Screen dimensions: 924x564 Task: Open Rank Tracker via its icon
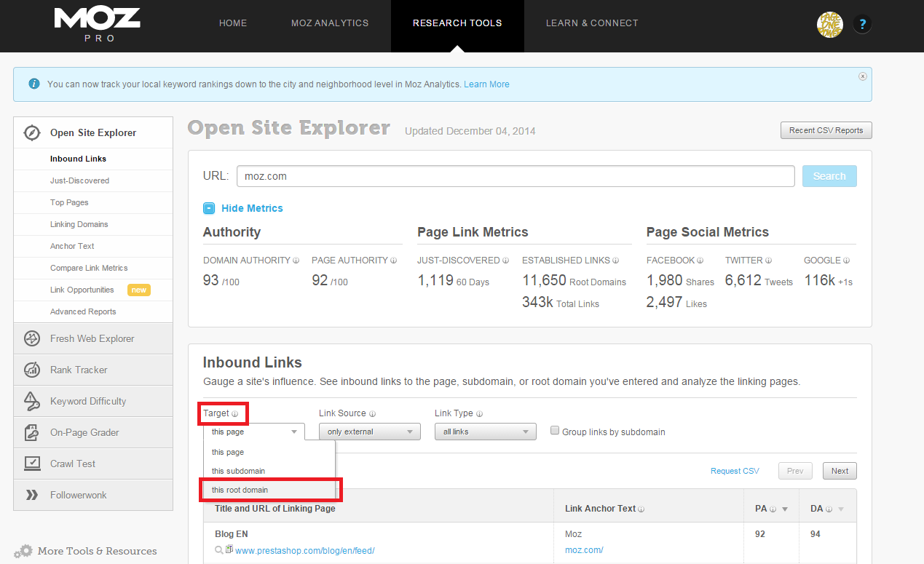coord(32,370)
